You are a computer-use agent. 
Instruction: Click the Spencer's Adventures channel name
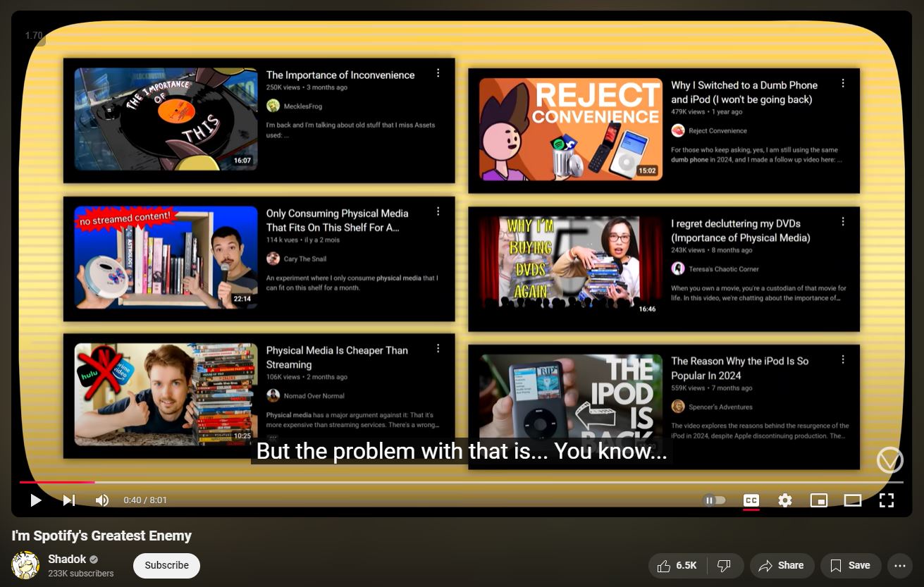coord(721,407)
